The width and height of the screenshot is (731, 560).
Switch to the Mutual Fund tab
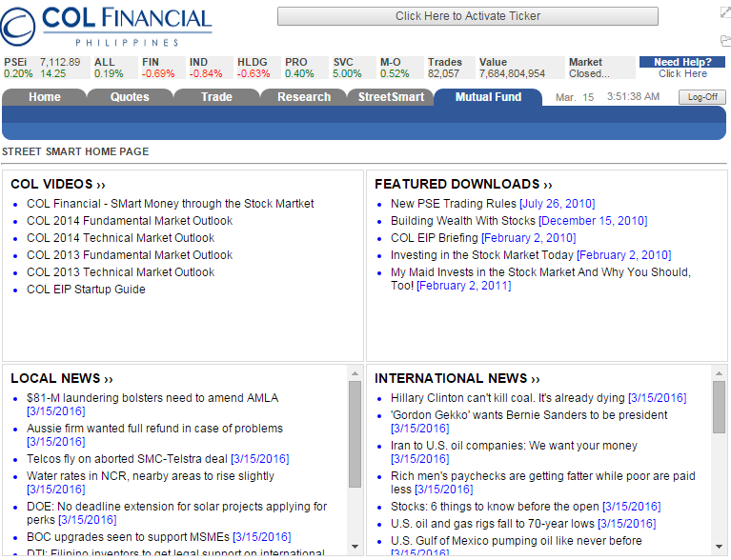click(x=488, y=97)
